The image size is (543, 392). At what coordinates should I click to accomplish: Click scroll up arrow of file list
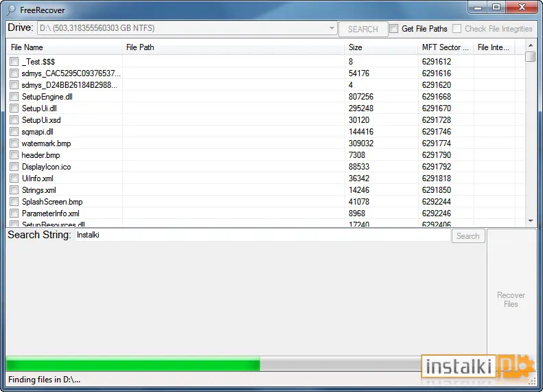530,45
